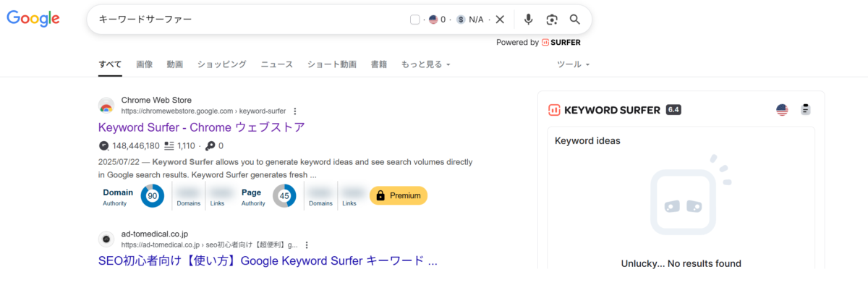868x293 pixels.
Task: Tick the Keyword Surfer checkbox in the search bar
Action: 415,20
